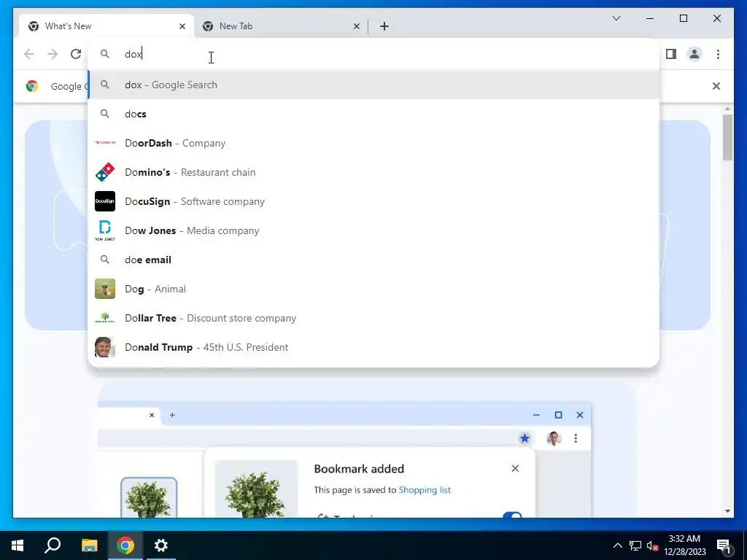747x560 pixels.
Task: Click the illustration profile avatar
Action: (x=554, y=438)
